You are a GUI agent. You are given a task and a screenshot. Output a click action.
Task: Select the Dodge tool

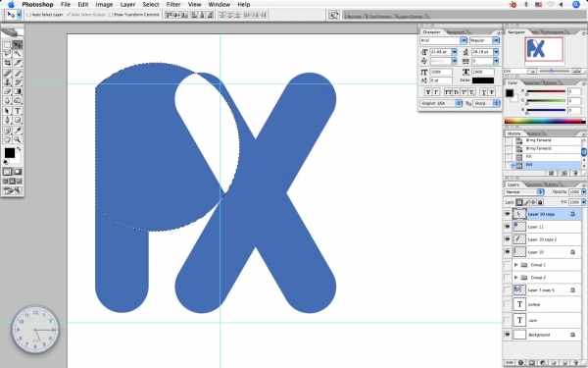point(18,100)
